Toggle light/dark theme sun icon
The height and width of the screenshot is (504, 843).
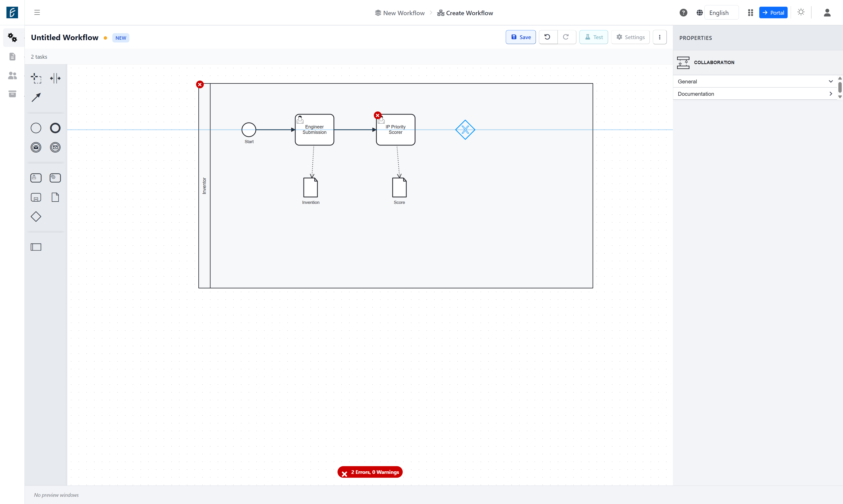[x=801, y=12]
